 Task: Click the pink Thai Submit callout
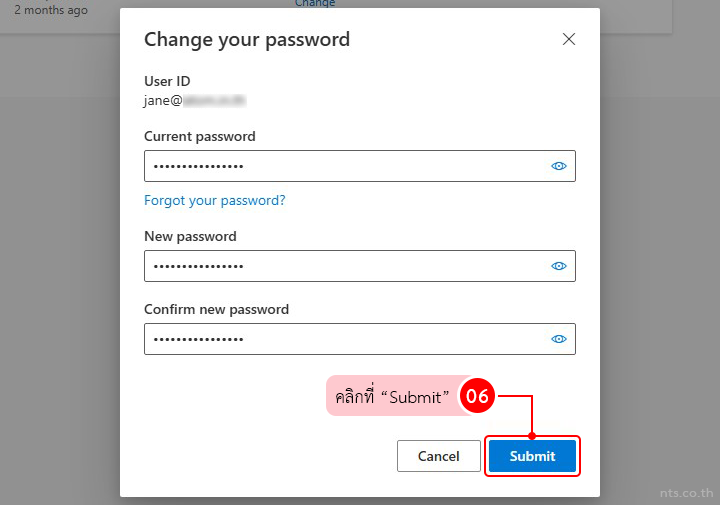pyautogui.click(x=392, y=397)
